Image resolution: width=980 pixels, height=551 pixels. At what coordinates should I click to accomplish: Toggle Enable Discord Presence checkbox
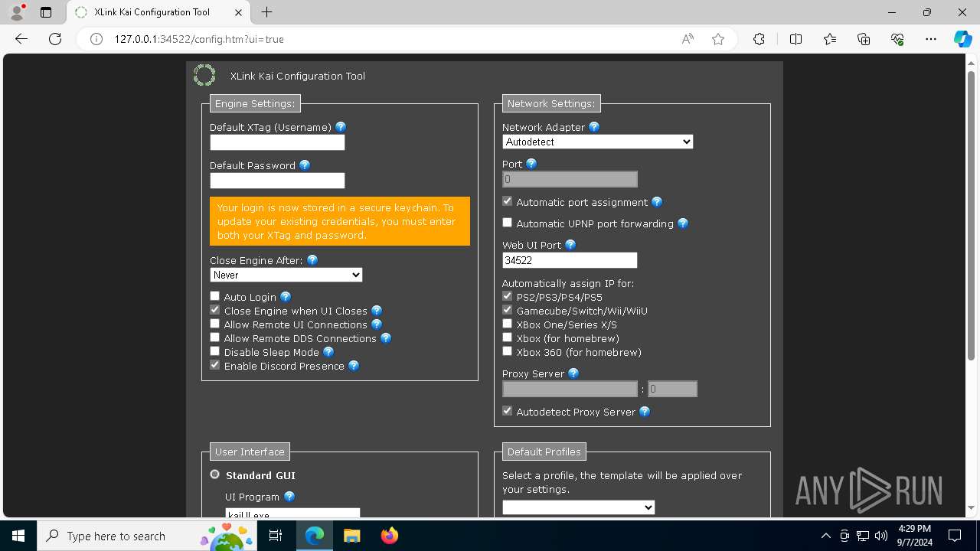click(215, 365)
